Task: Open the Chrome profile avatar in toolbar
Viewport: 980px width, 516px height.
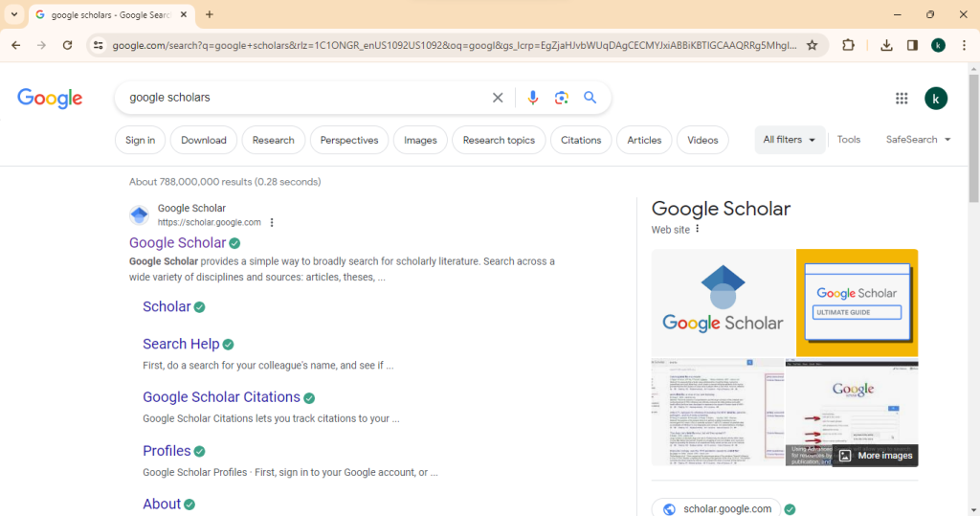Action: pos(938,45)
